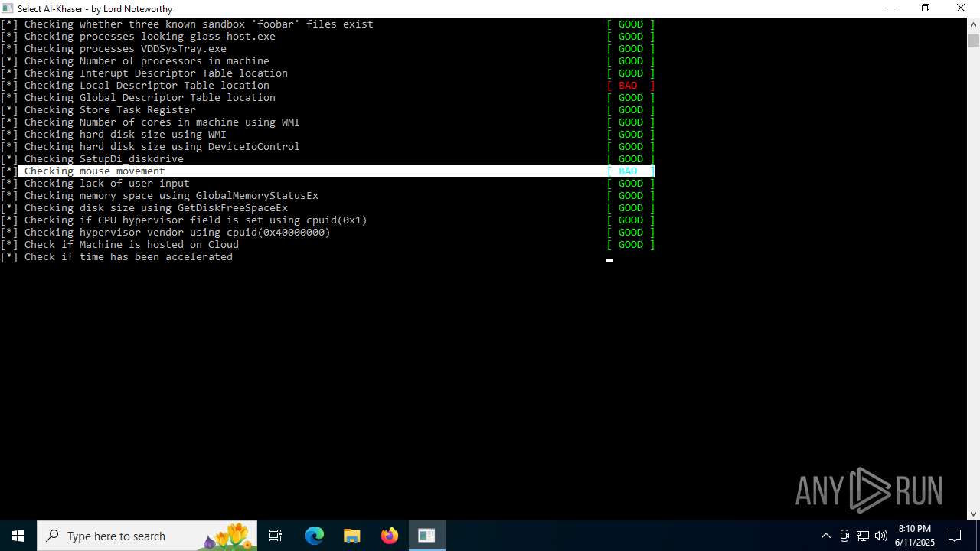Screen dimensions: 980x551
Task: Click the 'Checking Interupt Descriptor Table location' line
Action: coord(144,73)
